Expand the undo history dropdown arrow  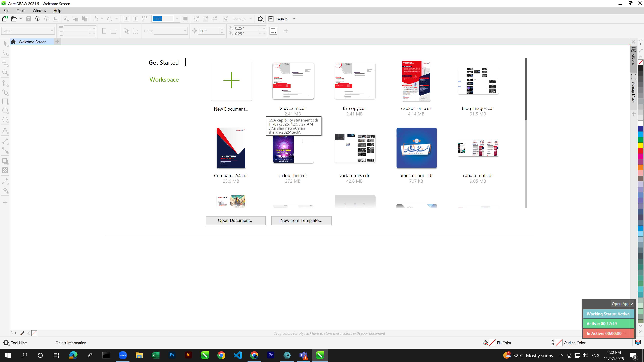[102, 19]
